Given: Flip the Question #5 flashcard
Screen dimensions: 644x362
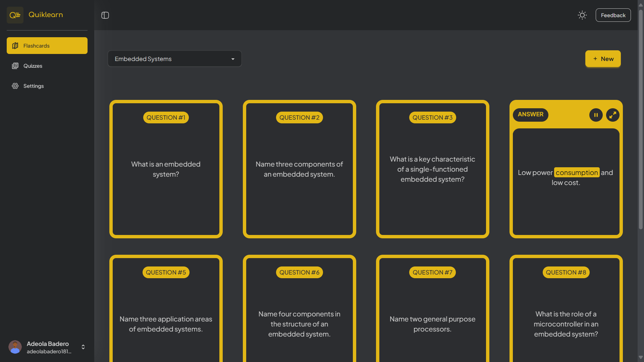Looking at the screenshot, I should coord(166,308).
